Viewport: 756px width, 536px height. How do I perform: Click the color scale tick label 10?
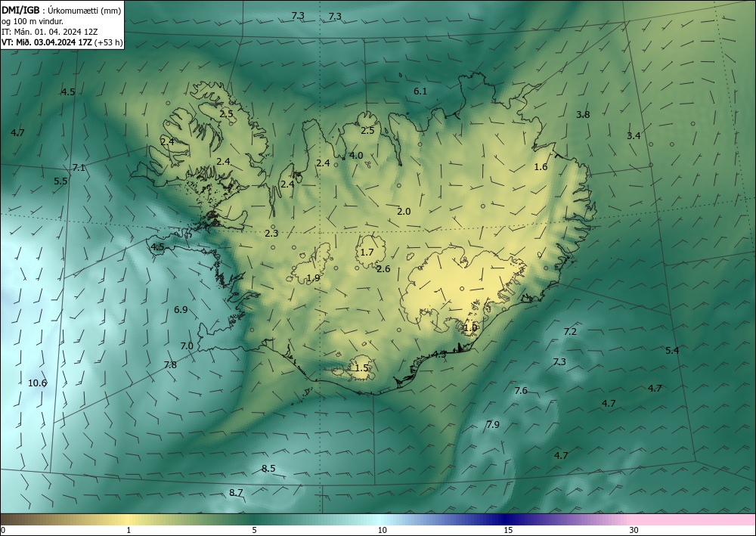[x=382, y=530]
